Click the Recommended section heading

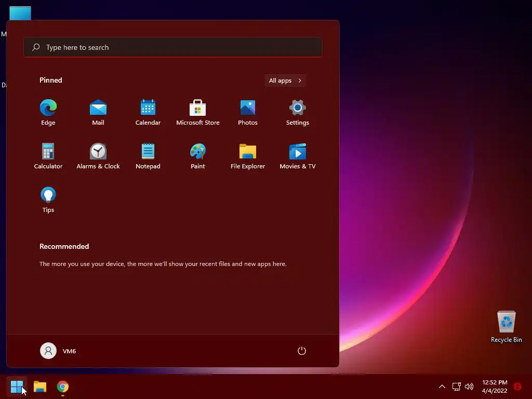pyautogui.click(x=64, y=246)
